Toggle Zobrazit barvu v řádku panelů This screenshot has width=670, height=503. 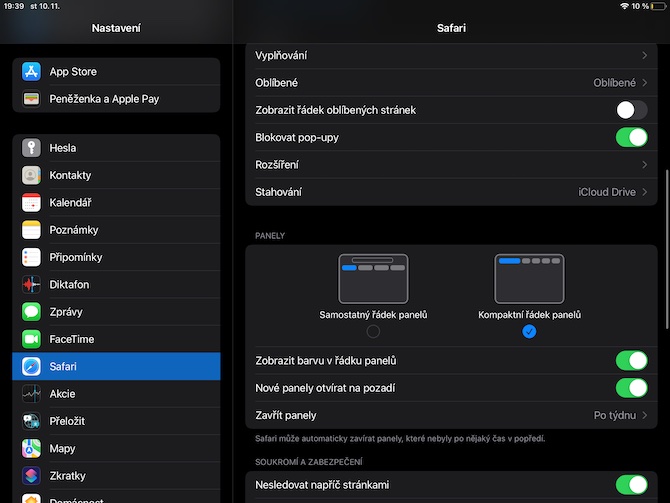pyautogui.click(x=632, y=361)
